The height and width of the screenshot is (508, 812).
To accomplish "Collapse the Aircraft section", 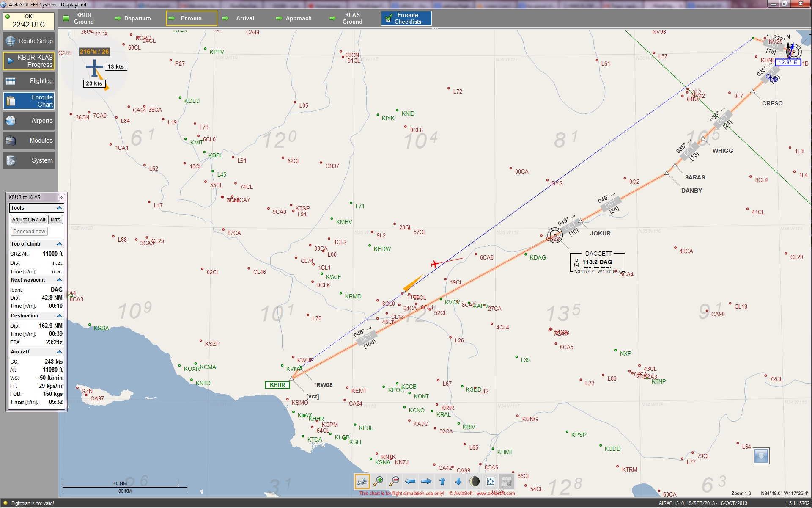I will point(59,352).
